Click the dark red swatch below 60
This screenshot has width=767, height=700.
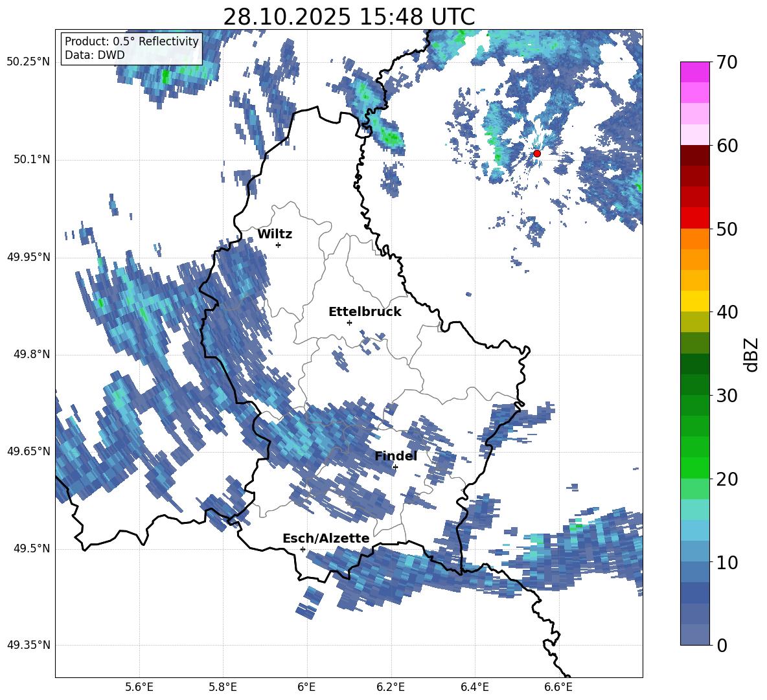click(695, 155)
